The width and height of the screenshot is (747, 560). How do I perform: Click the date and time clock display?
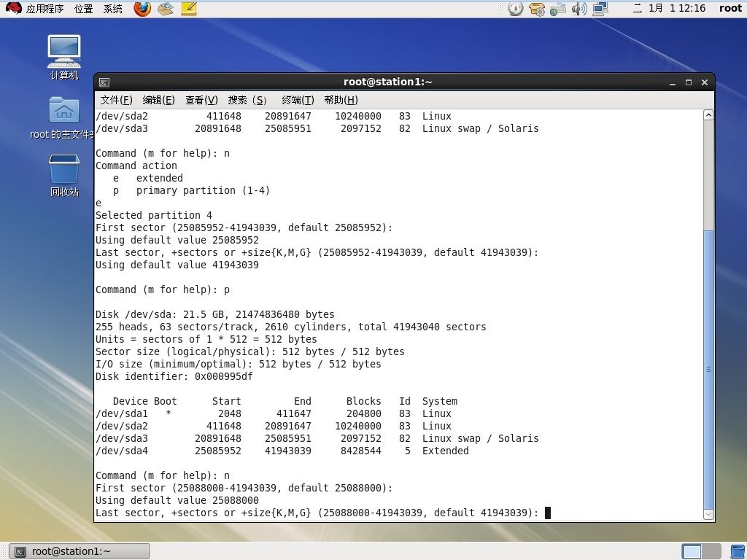(669, 8)
